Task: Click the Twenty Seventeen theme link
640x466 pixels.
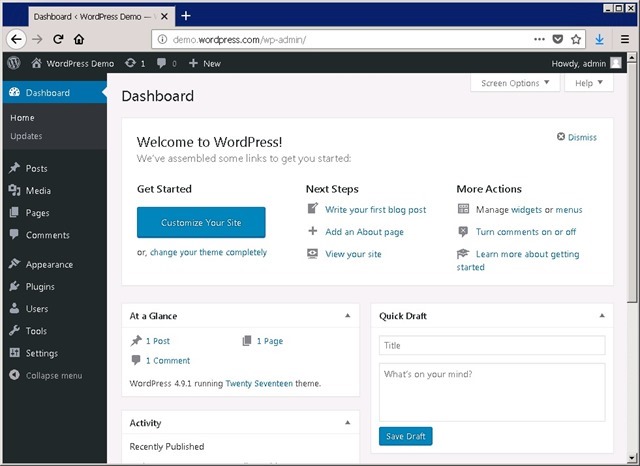Action: (x=259, y=384)
